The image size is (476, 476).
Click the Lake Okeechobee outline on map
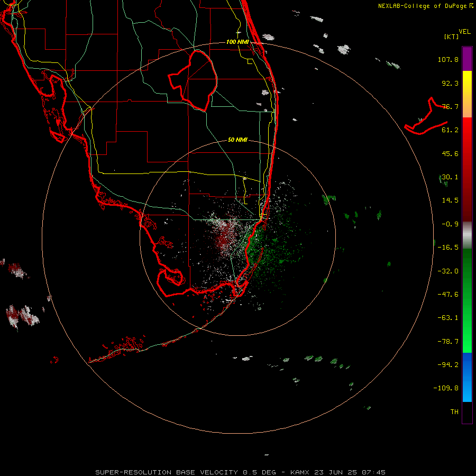[x=193, y=81]
